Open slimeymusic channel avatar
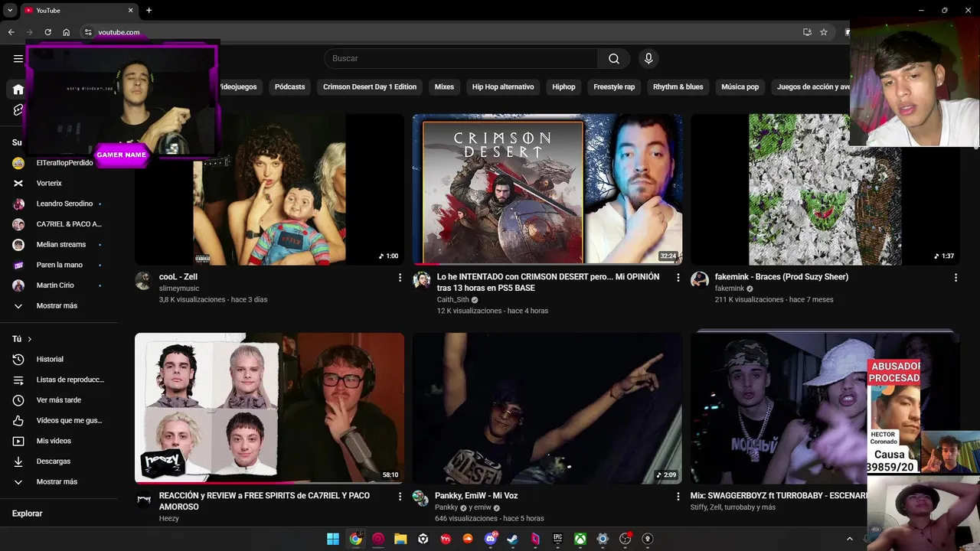The height and width of the screenshot is (551, 980). [x=143, y=280]
